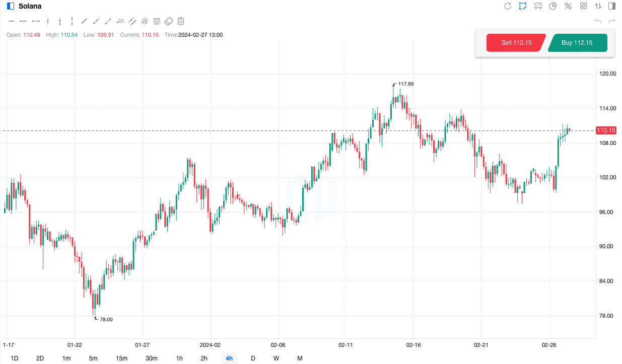
Task: Select the parallel channel drawing tool
Action: (x=132, y=21)
